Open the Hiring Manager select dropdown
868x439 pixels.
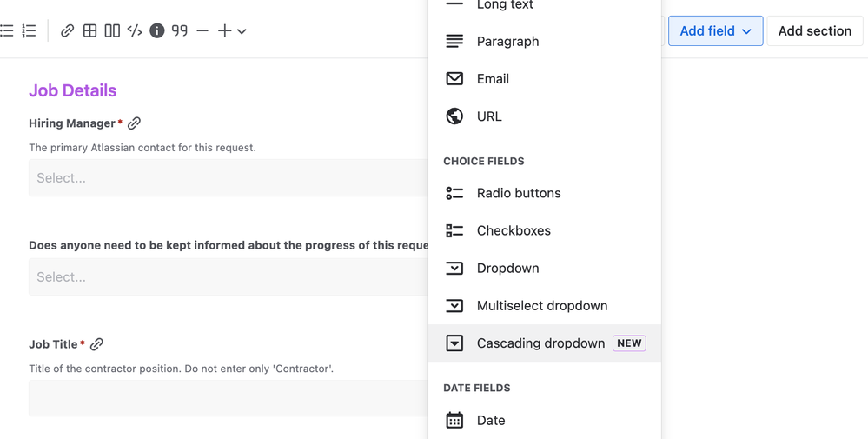[228, 178]
